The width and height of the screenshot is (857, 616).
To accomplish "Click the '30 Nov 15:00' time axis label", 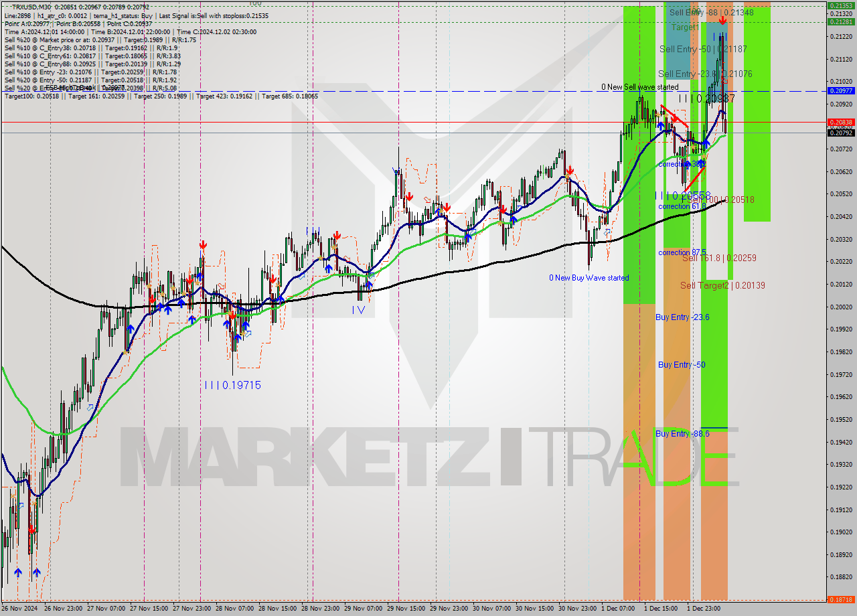I will coord(536,609).
